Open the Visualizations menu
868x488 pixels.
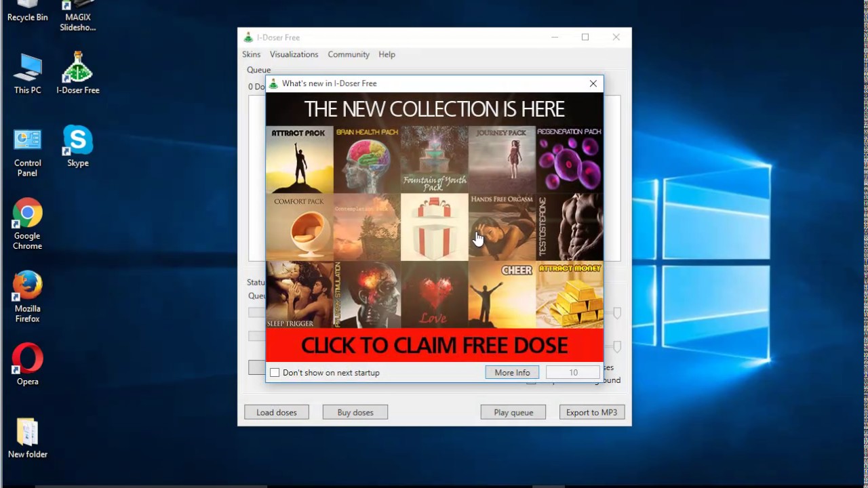pyautogui.click(x=294, y=54)
